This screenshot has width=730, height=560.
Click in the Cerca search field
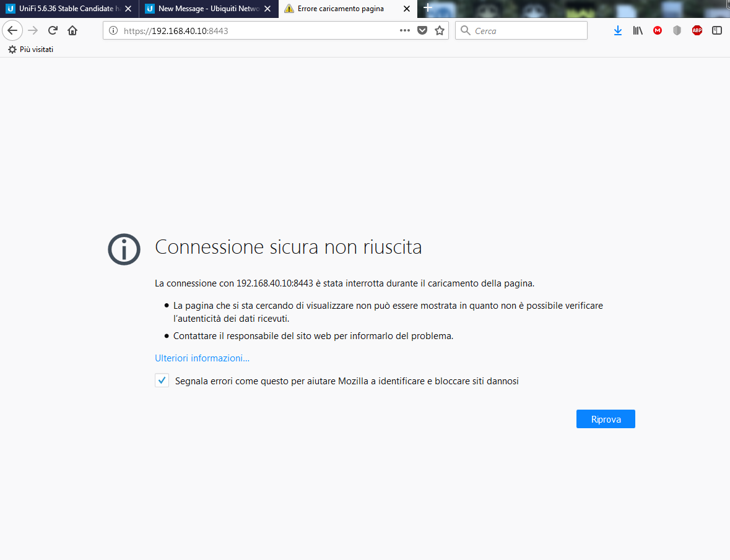pyautogui.click(x=526, y=30)
